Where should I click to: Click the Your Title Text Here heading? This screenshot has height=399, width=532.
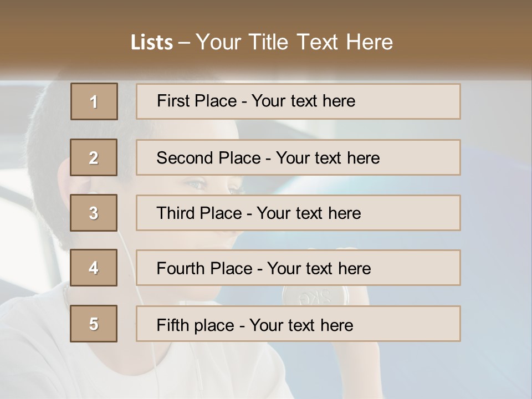coord(294,42)
